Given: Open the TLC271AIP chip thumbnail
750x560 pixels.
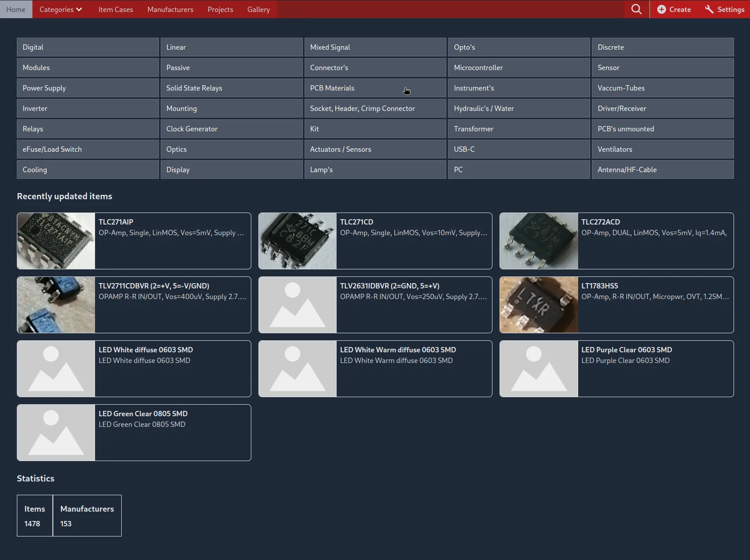Looking at the screenshot, I should (x=56, y=241).
